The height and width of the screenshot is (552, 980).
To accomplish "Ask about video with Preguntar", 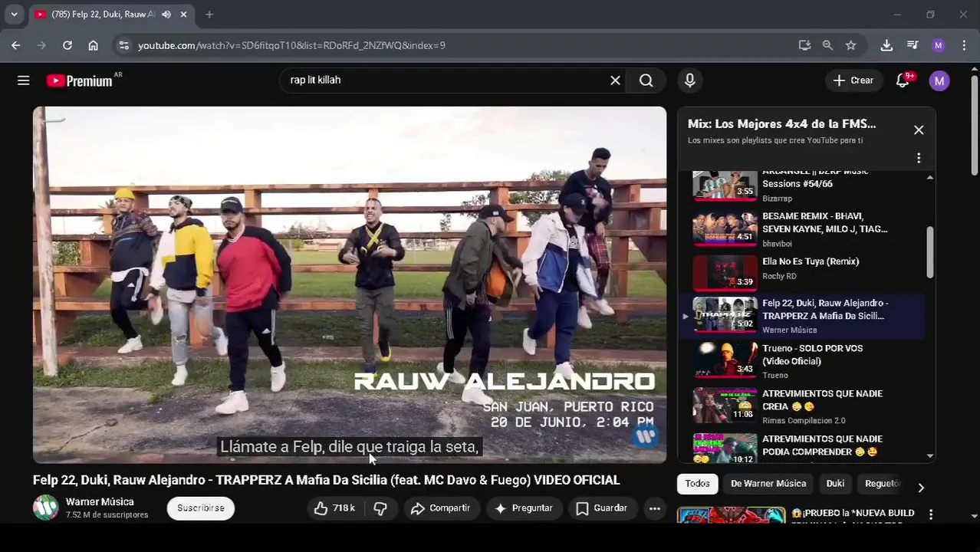I will point(524,508).
